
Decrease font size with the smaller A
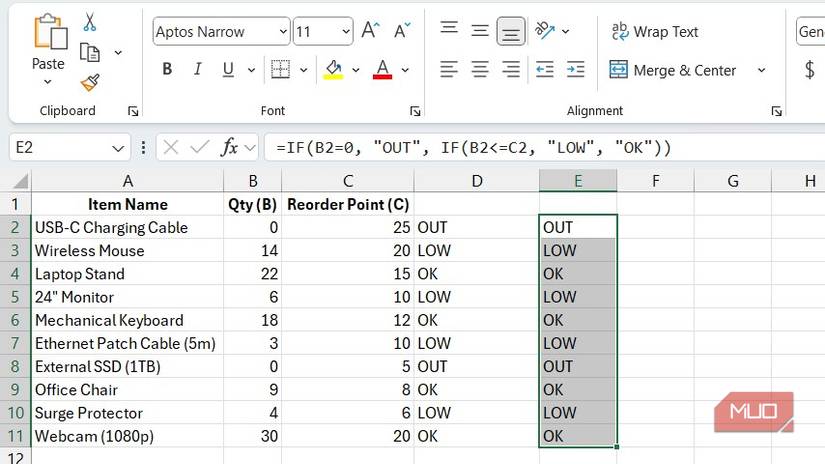[403, 31]
